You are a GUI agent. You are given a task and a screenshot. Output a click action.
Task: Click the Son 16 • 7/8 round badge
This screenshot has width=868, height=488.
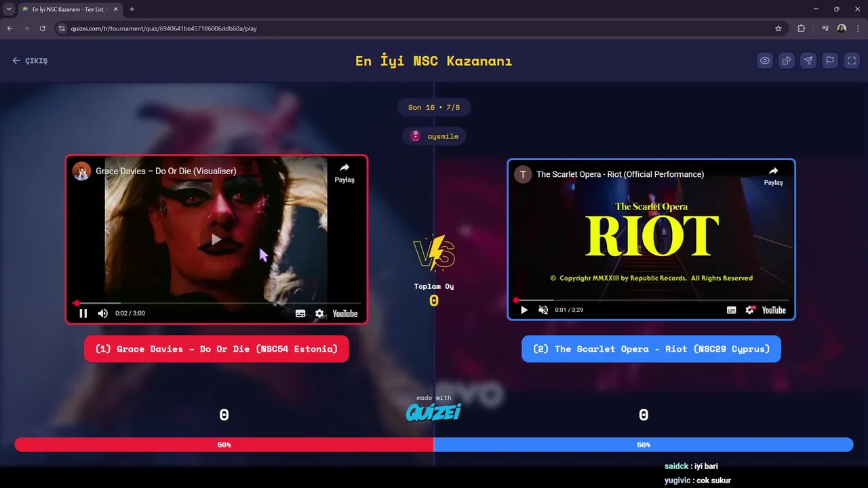434,107
